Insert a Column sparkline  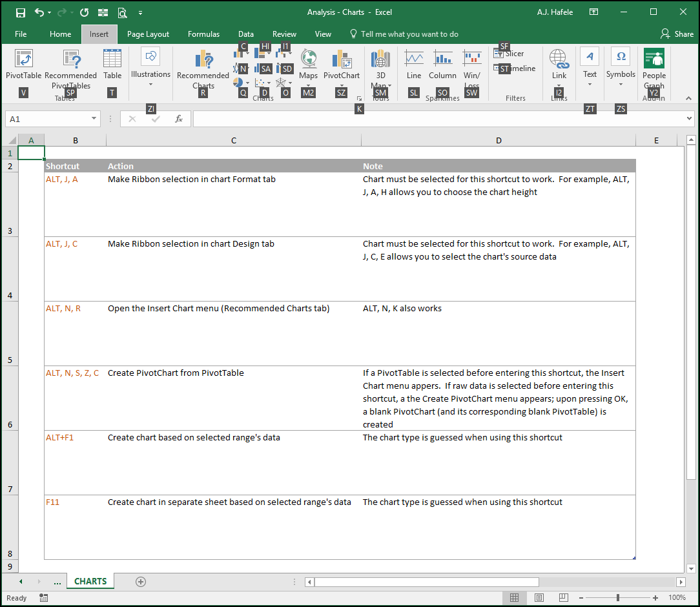point(442,65)
